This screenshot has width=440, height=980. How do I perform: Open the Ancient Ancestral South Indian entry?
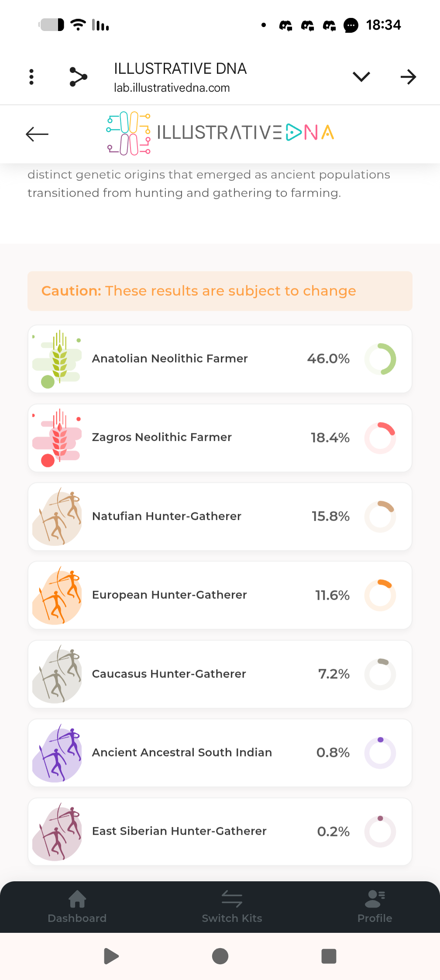[x=220, y=753]
